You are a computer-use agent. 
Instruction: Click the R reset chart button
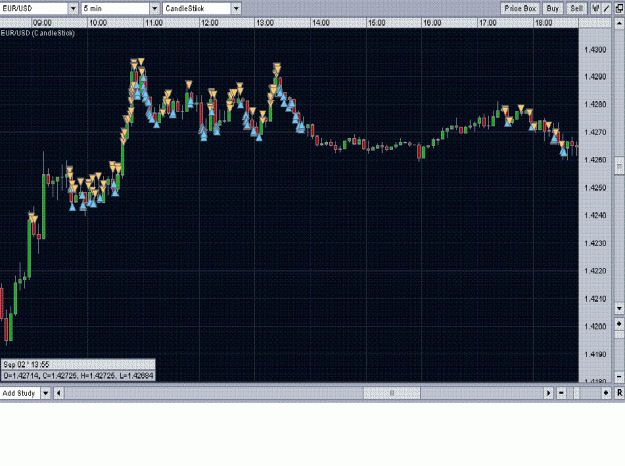619,393
